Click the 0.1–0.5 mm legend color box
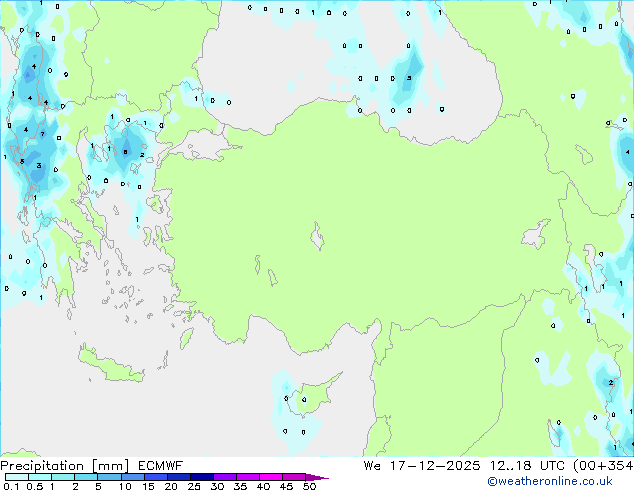 point(17,477)
